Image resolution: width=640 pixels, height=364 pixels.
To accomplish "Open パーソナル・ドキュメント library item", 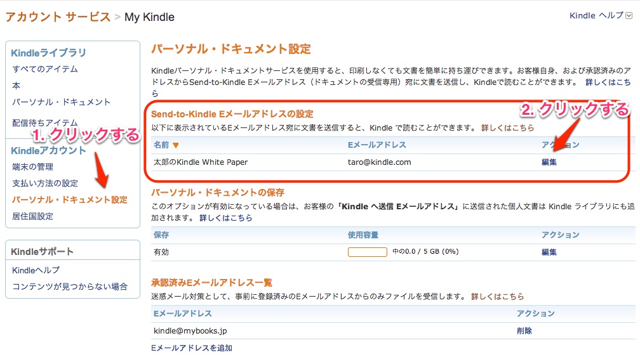I will [x=61, y=102].
